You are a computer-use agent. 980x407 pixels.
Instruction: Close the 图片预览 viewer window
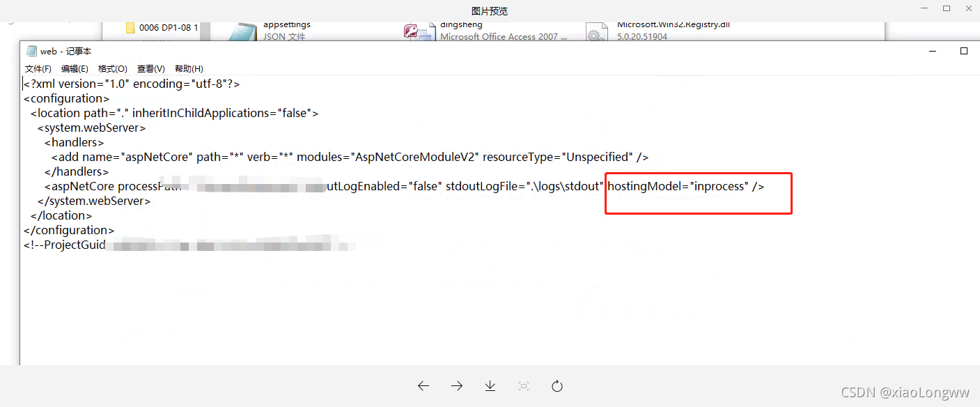tap(967, 8)
